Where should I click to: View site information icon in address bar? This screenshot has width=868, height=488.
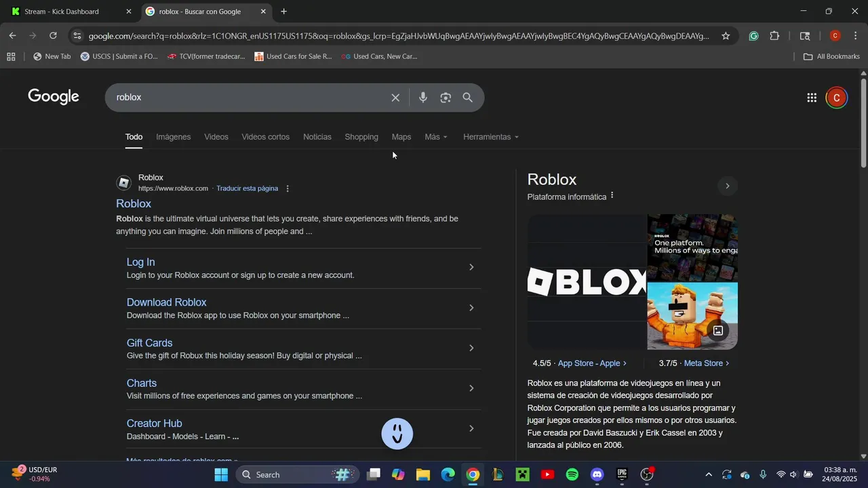(x=77, y=36)
